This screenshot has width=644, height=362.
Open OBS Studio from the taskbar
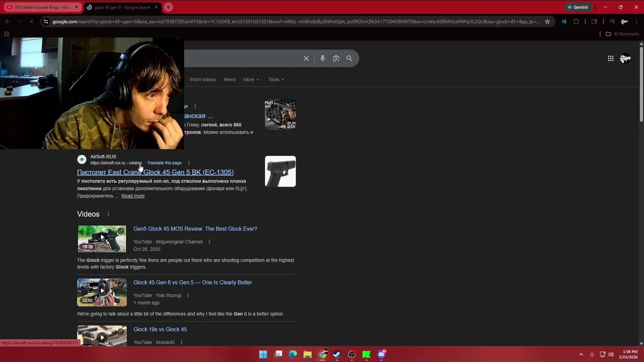click(x=352, y=354)
